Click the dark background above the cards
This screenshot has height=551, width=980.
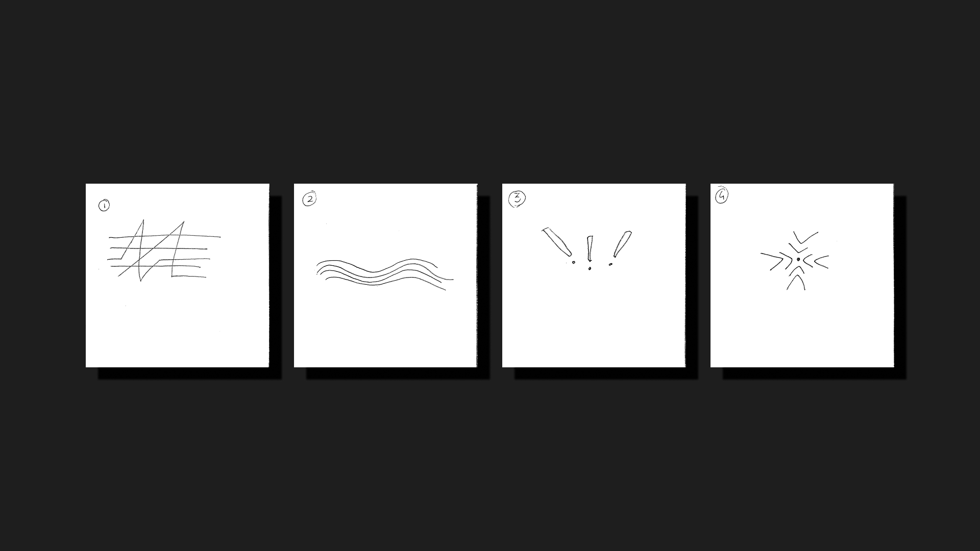pyautogui.click(x=490, y=92)
